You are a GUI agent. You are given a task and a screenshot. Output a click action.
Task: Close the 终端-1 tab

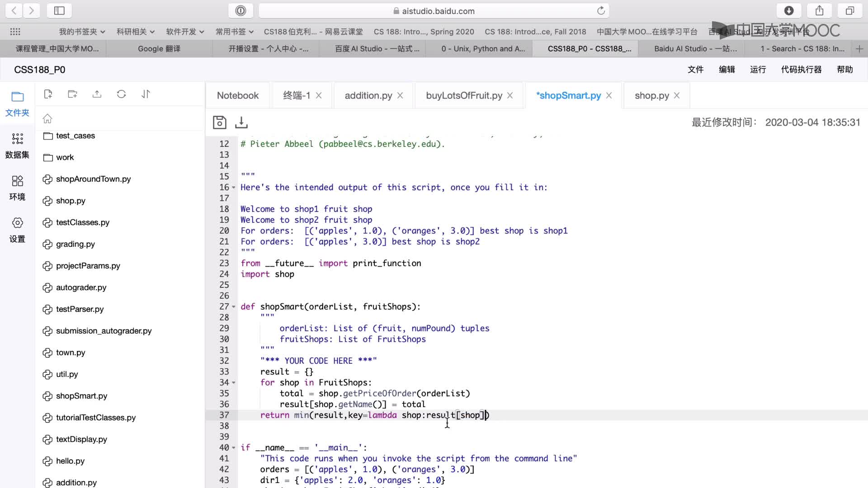[x=319, y=95]
